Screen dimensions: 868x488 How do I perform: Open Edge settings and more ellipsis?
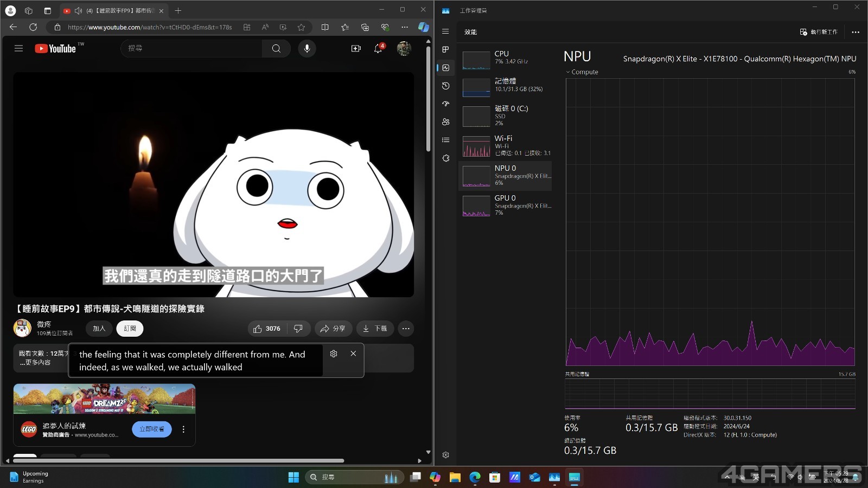click(405, 27)
